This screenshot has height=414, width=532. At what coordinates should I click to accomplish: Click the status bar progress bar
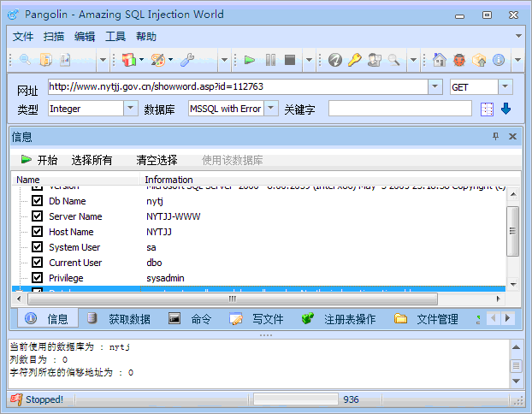[x=296, y=399]
